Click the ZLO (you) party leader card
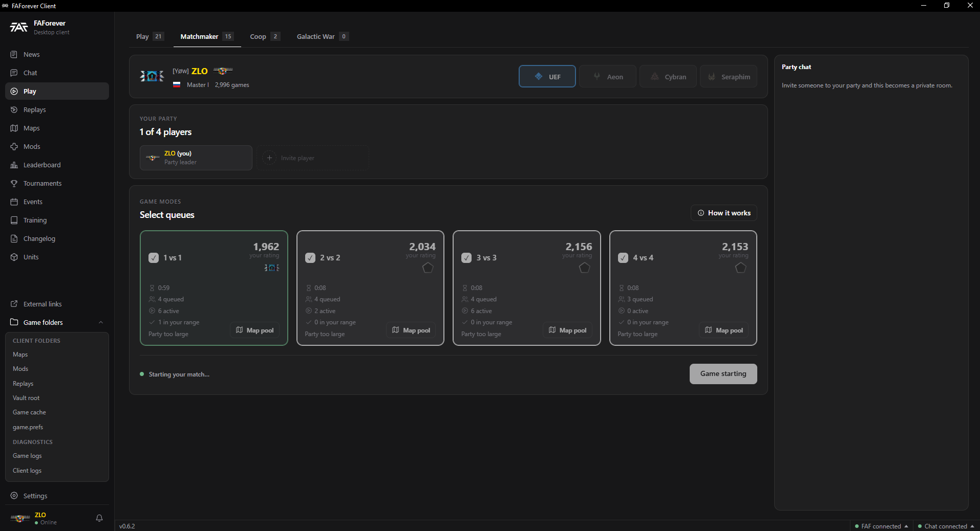Image resolution: width=980 pixels, height=531 pixels. click(196, 158)
